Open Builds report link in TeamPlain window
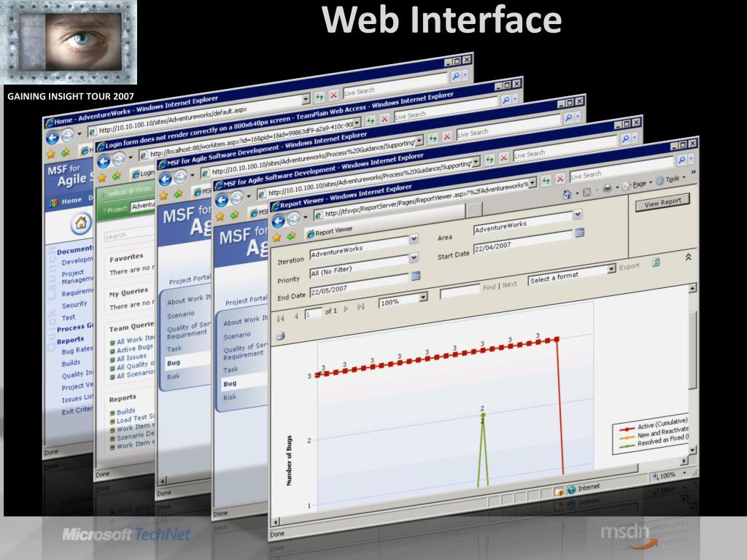747x560 pixels. (125, 411)
